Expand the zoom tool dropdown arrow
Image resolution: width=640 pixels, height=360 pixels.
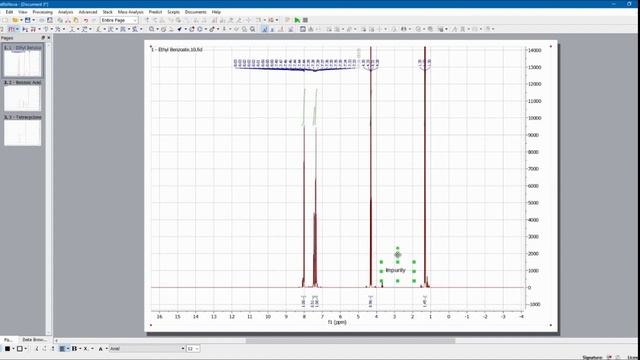[x=157, y=29]
